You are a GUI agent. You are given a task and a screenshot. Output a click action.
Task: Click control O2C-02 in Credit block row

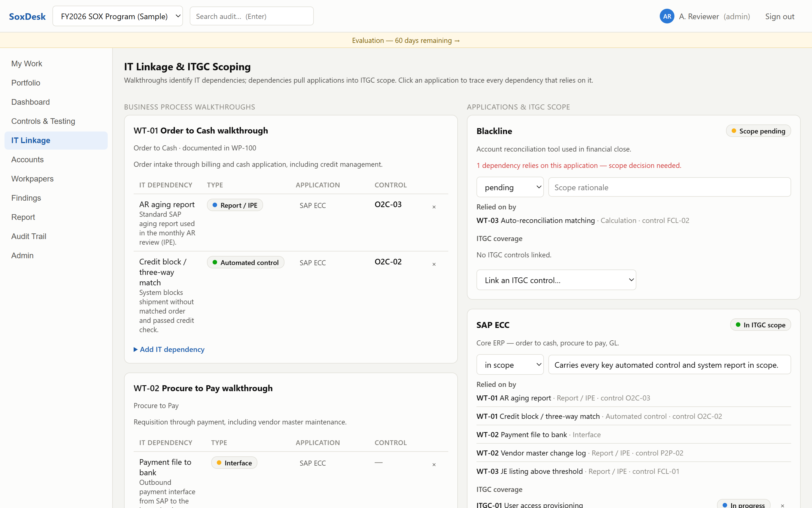388,261
